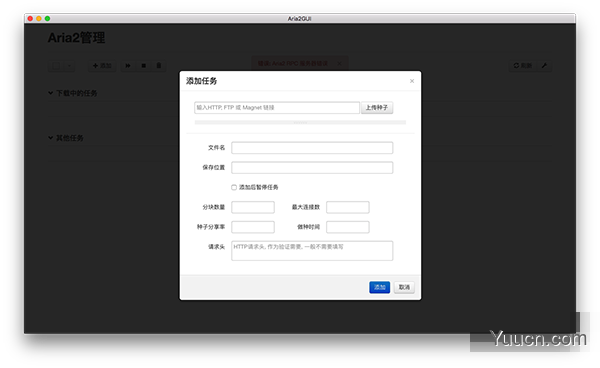
Task: Click the gray resize bar under URL field
Action: pyautogui.click(x=300, y=123)
